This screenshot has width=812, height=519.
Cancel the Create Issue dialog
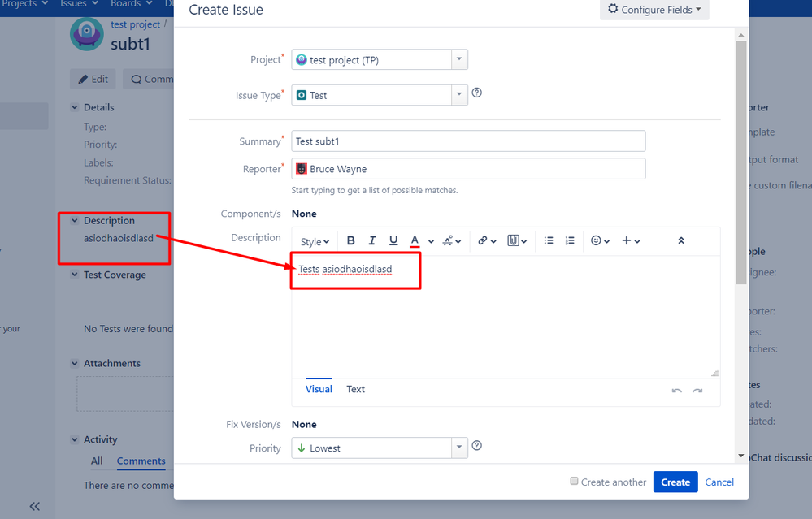719,482
